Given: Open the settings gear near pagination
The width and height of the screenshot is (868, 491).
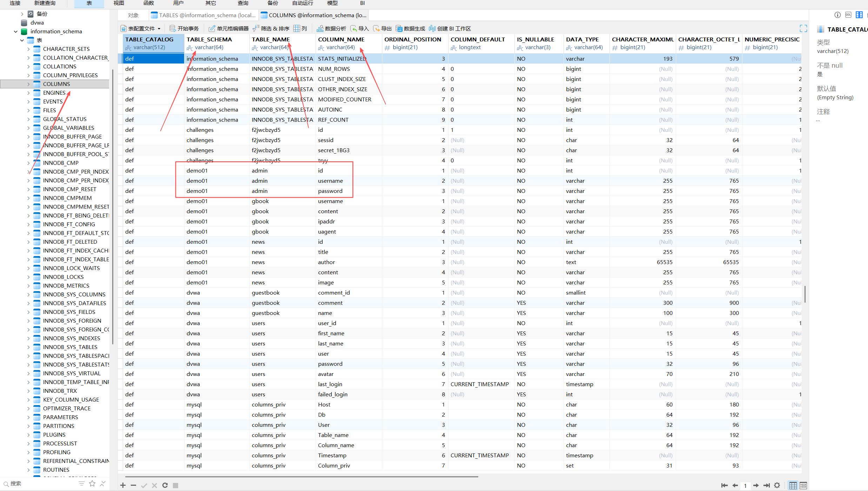Looking at the screenshot, I should click(x=777, y=485).
